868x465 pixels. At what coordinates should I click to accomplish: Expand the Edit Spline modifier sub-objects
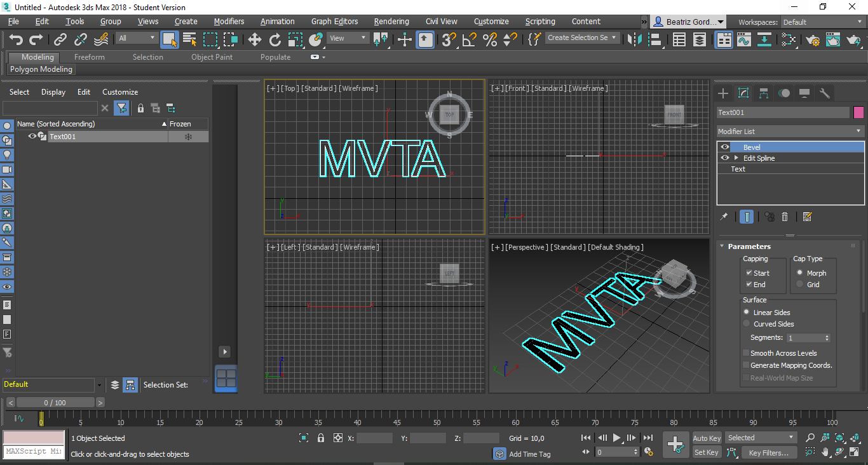point(736,158)
